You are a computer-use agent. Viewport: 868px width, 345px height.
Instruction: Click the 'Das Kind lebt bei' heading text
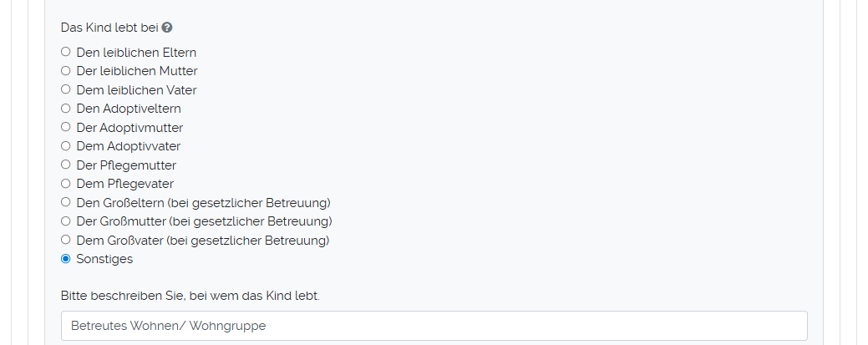(x=109, y=28)
